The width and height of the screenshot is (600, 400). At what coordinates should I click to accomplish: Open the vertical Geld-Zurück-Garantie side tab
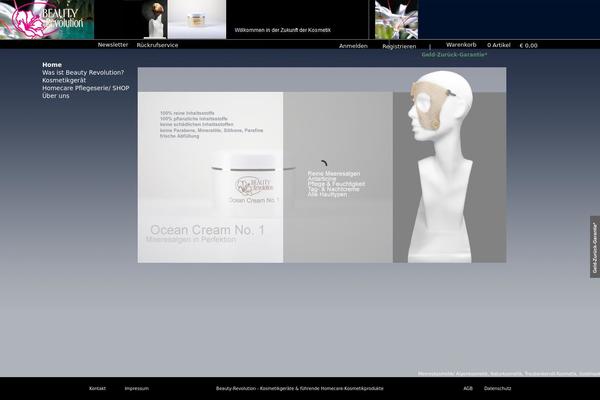[x=595, y=247]
